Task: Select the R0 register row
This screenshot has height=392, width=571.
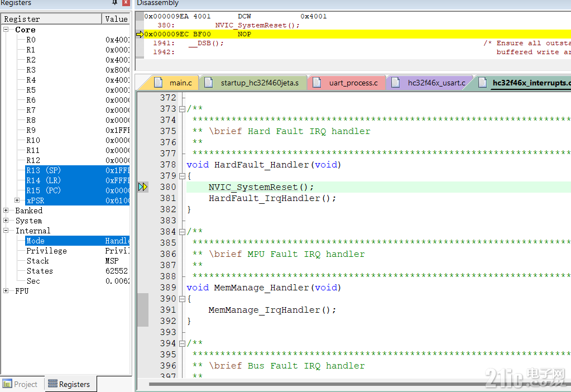Action: coord(77,40)
